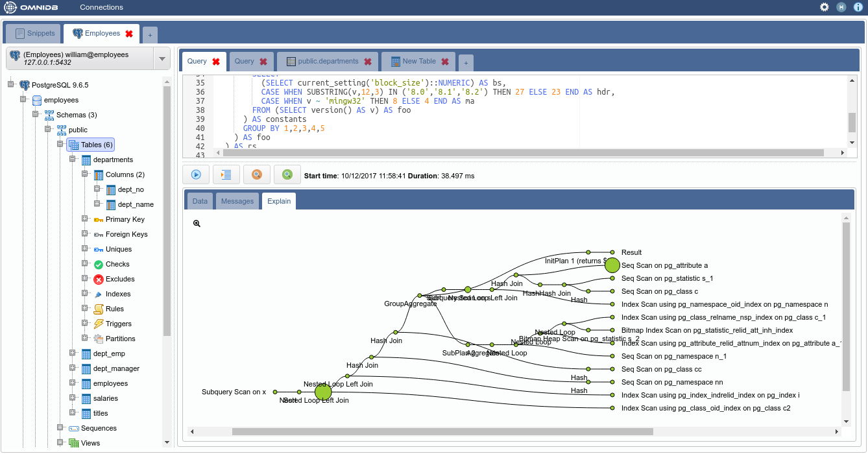Click the indent SQL button
The height and width of the screenshot is (454, 868).
(226, 174)
